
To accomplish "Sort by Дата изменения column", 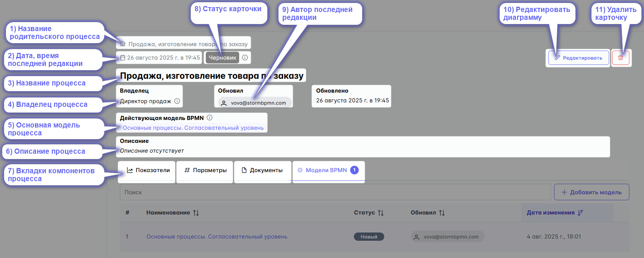I will [x=580, y=213].
